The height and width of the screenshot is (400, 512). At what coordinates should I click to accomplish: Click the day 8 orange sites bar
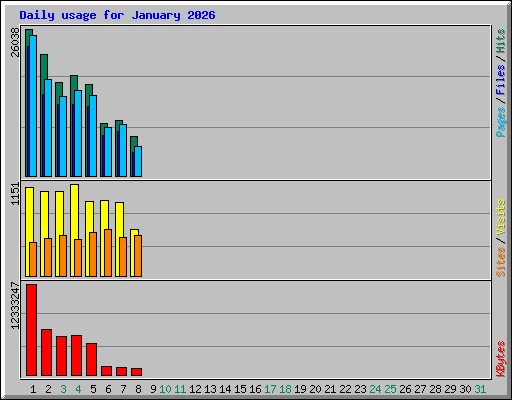click(138, 256)
